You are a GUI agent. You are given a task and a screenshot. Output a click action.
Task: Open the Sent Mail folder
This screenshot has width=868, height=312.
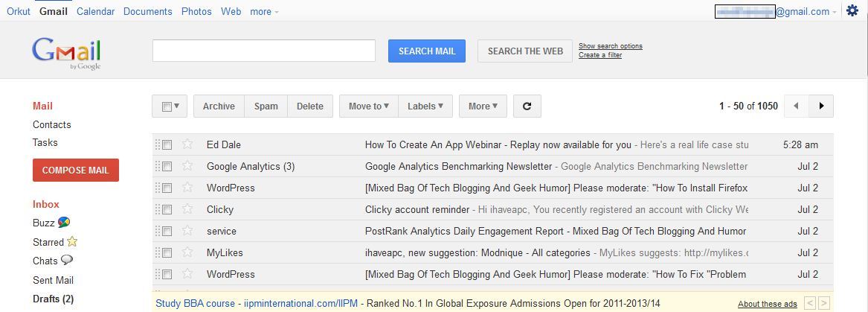(53, 280)
